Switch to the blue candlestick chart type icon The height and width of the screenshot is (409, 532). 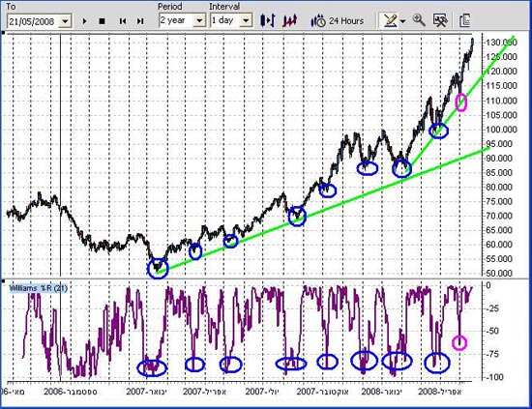point(267,20)
